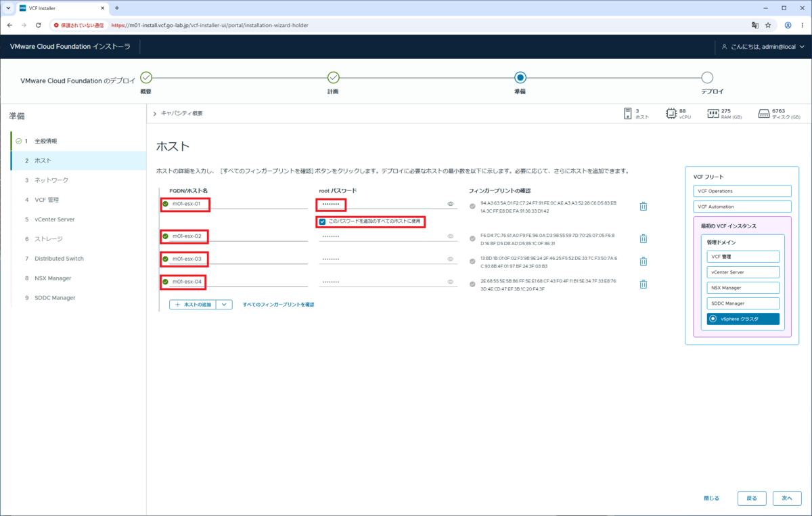The width and height of the screenshot is (812, 516).
Task: Select the VCF 管理 box in fleet panel
Action: pyautogui.click(x=743, y=257)
